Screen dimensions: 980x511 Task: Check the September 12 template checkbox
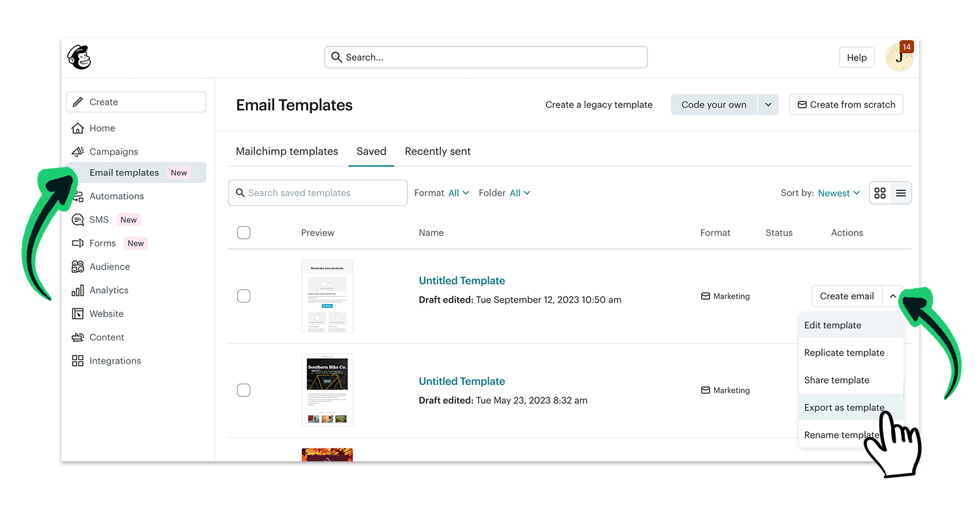click(244, 296)
